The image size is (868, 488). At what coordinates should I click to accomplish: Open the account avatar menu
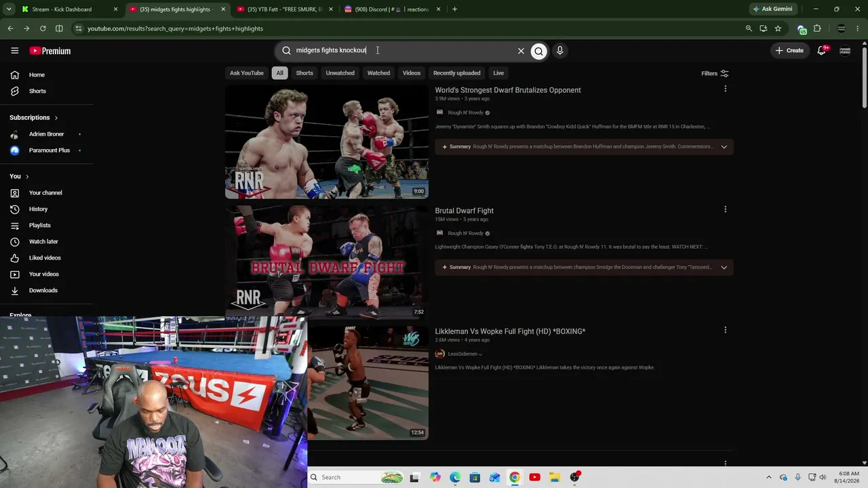845,51
